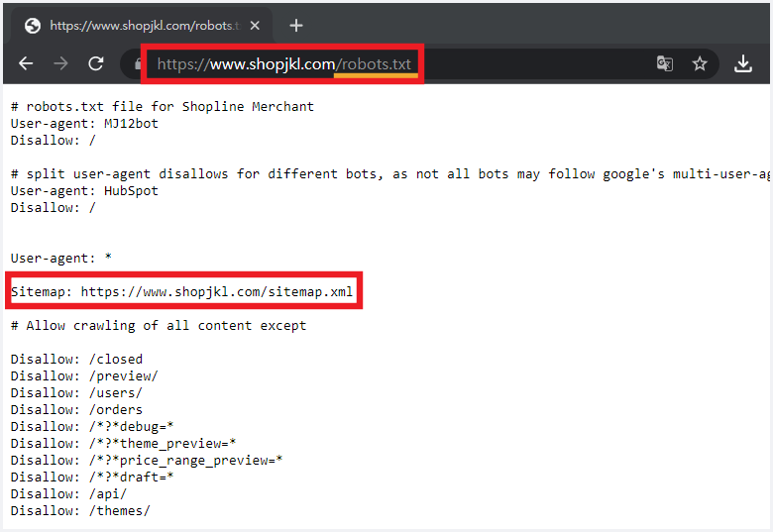773x532 pixels.
Task: Click the globe favicon on the tab
Action: tap(33, 26)
